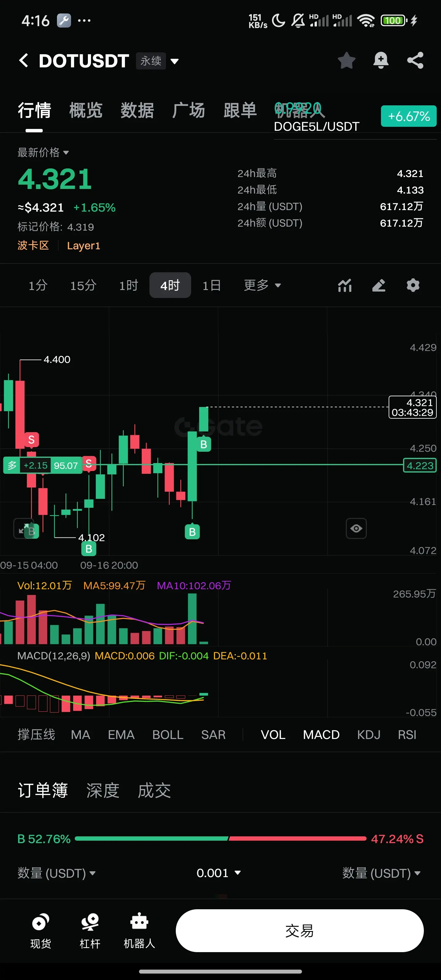Open left 数量 (USDT) unit dropdown

pos(56,873)
